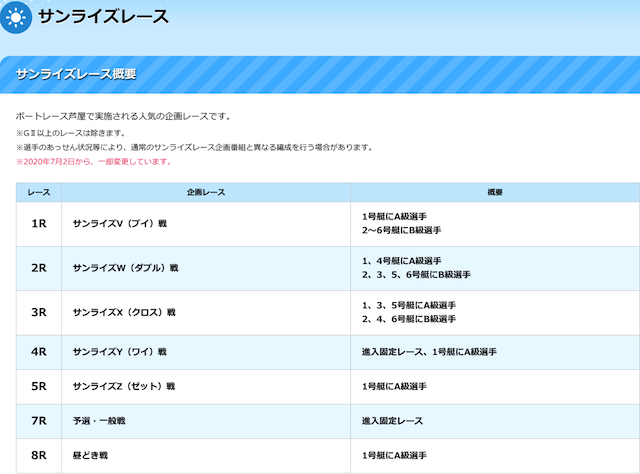Select the 5R race number cell
Viewport: 640px width, 474px height.
tap(39, 386)
